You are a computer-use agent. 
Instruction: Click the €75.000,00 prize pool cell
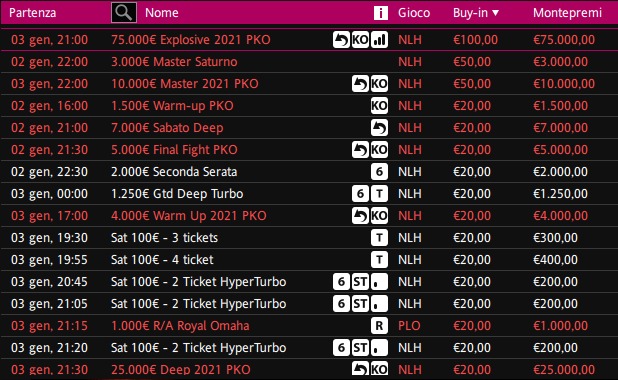click(564, 39)
